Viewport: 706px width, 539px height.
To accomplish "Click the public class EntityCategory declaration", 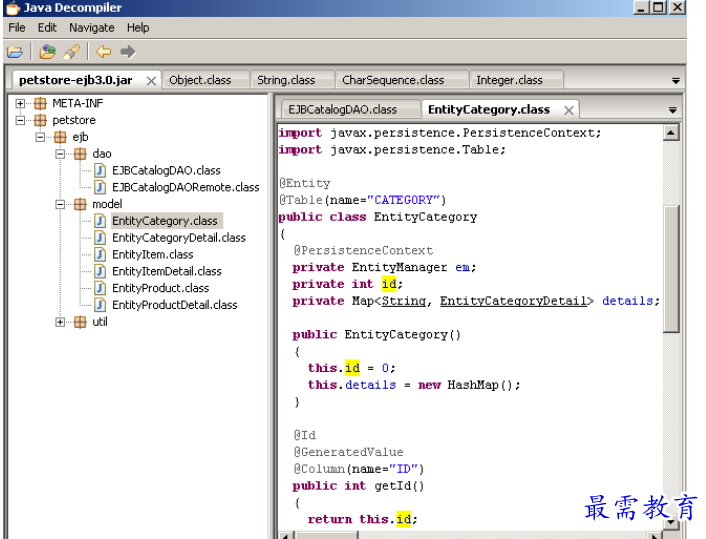I will [377, 217].
